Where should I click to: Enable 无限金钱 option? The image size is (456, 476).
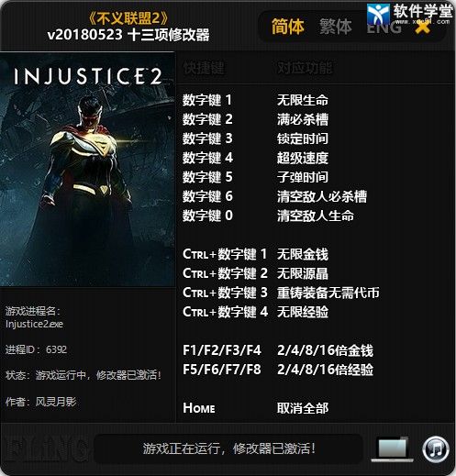coord(303,254)
